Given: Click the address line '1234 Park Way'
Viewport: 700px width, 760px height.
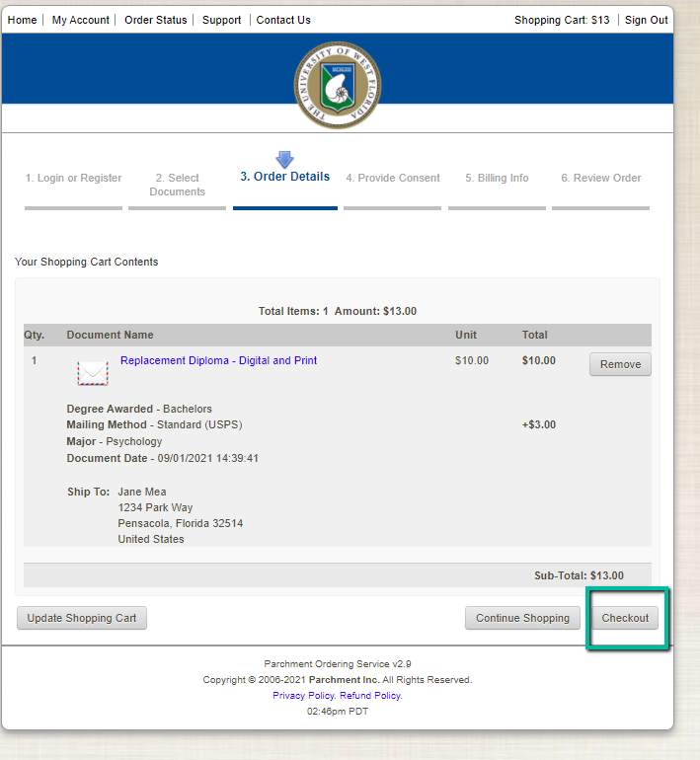Looking at the screenshot, I should [155, 507].
